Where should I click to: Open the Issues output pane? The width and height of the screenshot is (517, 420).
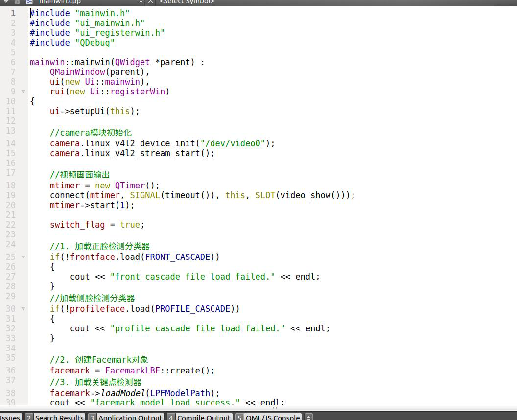tap(10, 417)
